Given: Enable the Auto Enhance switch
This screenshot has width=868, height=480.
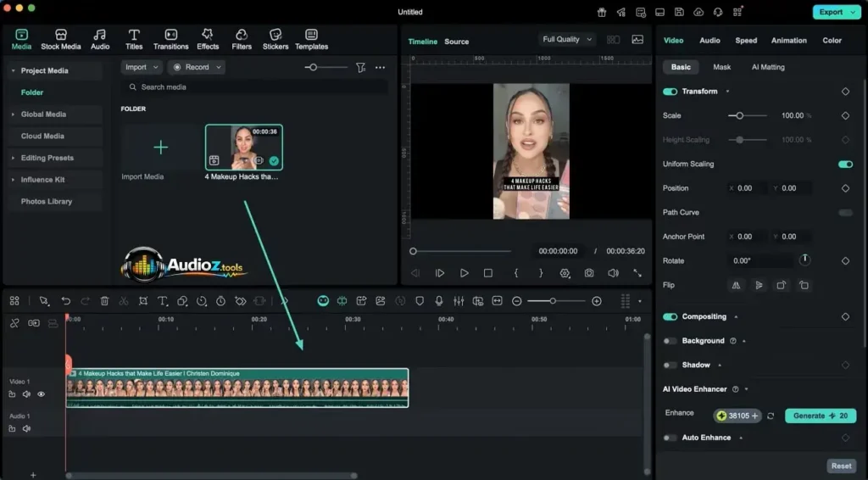Looking at the screenshot, I should pos(670,438).
